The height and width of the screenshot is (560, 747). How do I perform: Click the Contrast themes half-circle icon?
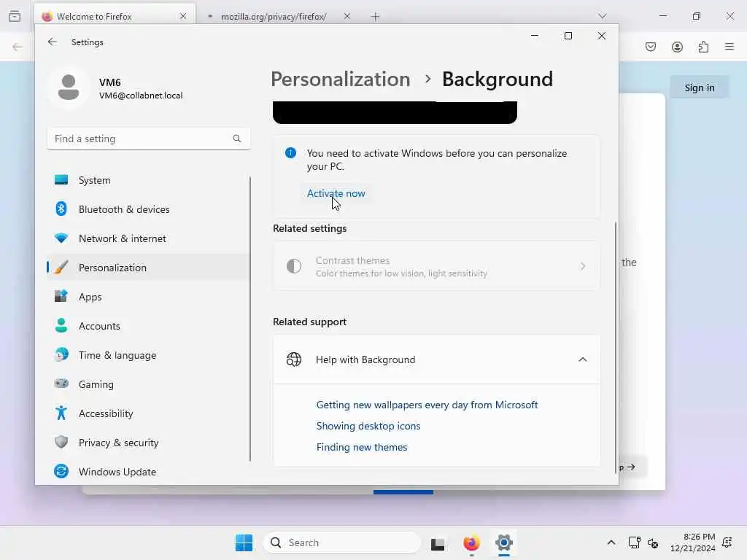(x=294, y=266)
